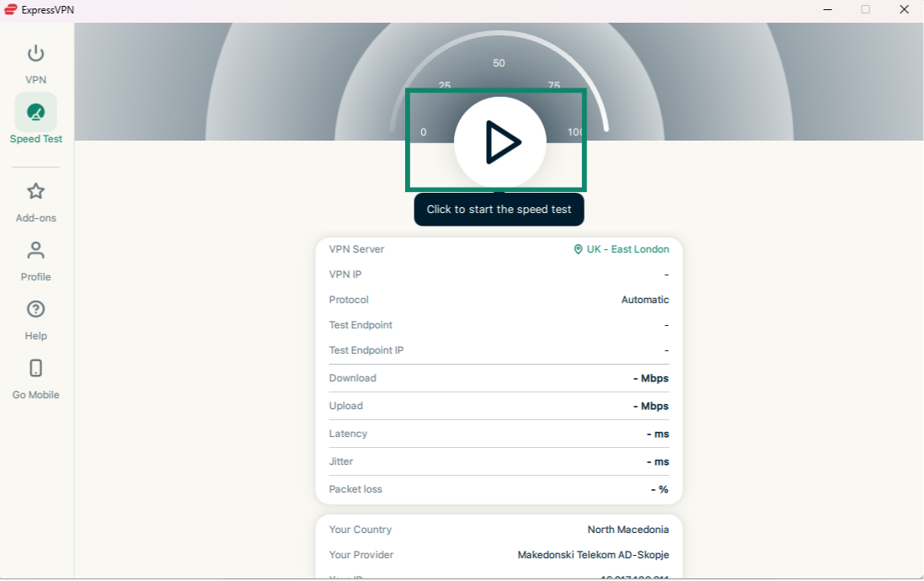The image size is (924, 581).
Task: Go to Profile using person icon
Action: 35,251
